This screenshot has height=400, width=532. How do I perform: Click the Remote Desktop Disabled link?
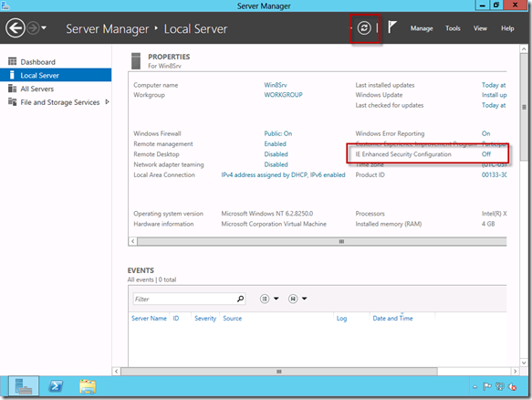pos(276,154)
